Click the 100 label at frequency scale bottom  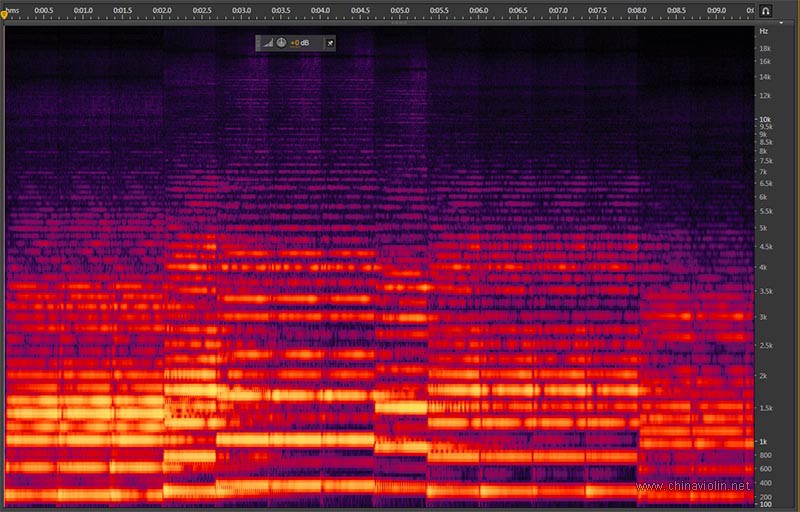(x=764, y=504)
